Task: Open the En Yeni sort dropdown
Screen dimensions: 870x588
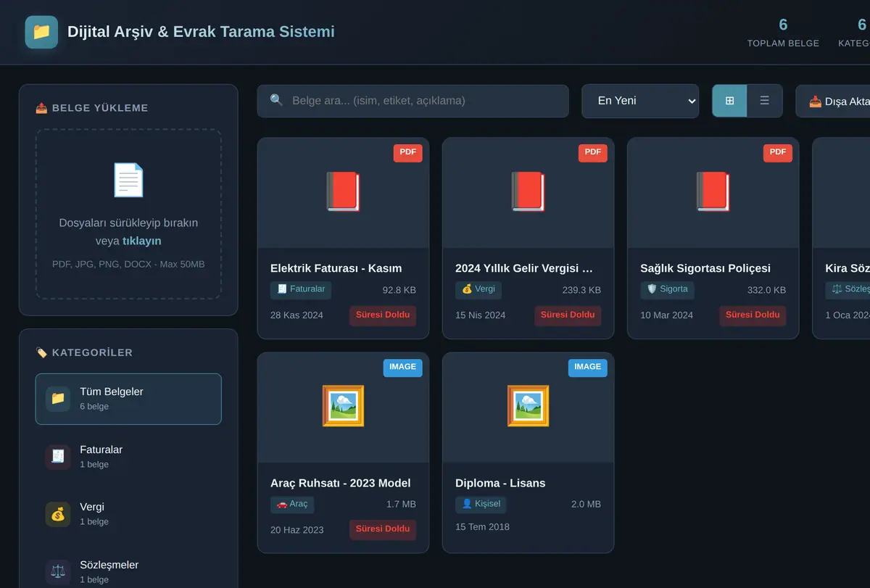Action: pyautogui.click(x=640, y=101)
